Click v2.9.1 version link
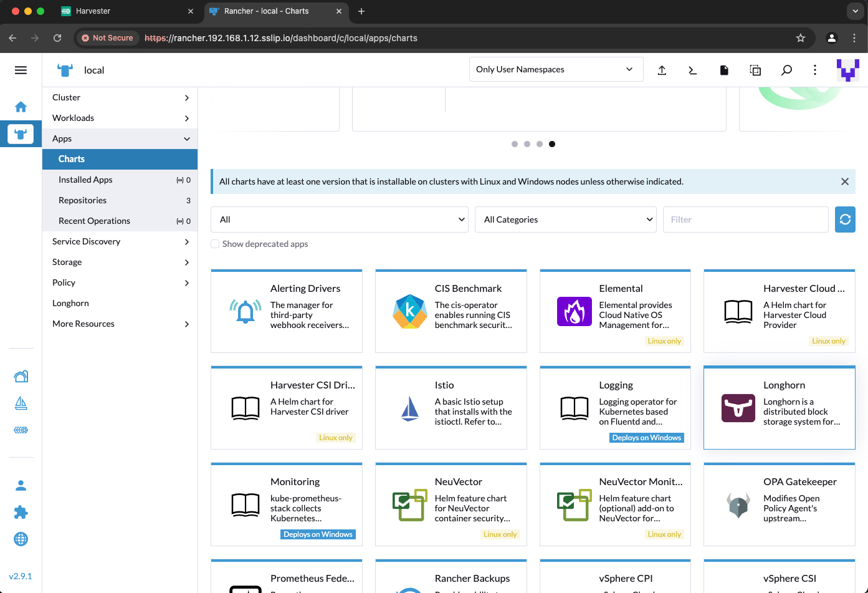The height and width of the screenshot is (593, 868). 21,576
